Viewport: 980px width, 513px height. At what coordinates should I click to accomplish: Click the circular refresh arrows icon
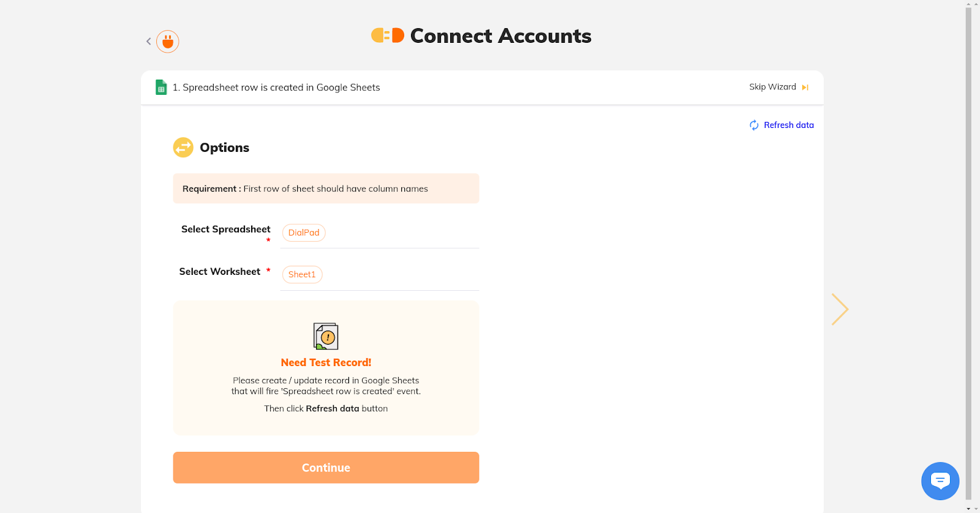point(754,125)
